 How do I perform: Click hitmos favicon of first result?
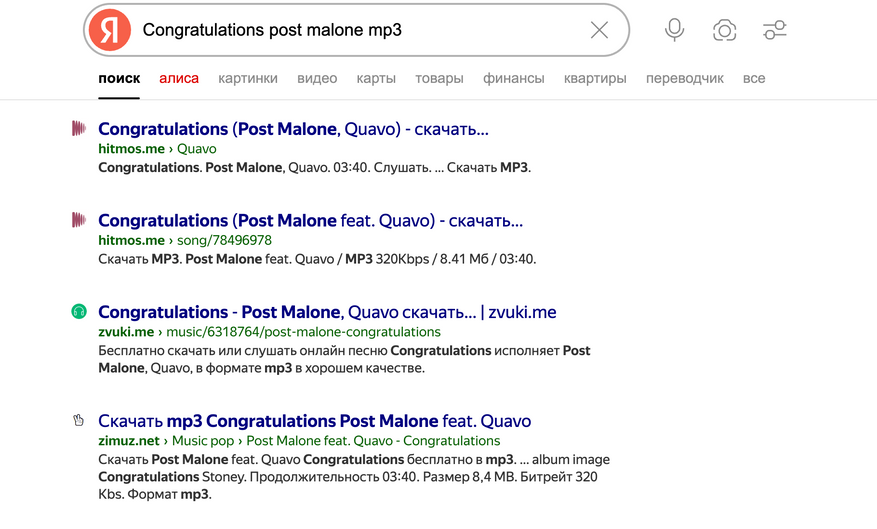79,129
